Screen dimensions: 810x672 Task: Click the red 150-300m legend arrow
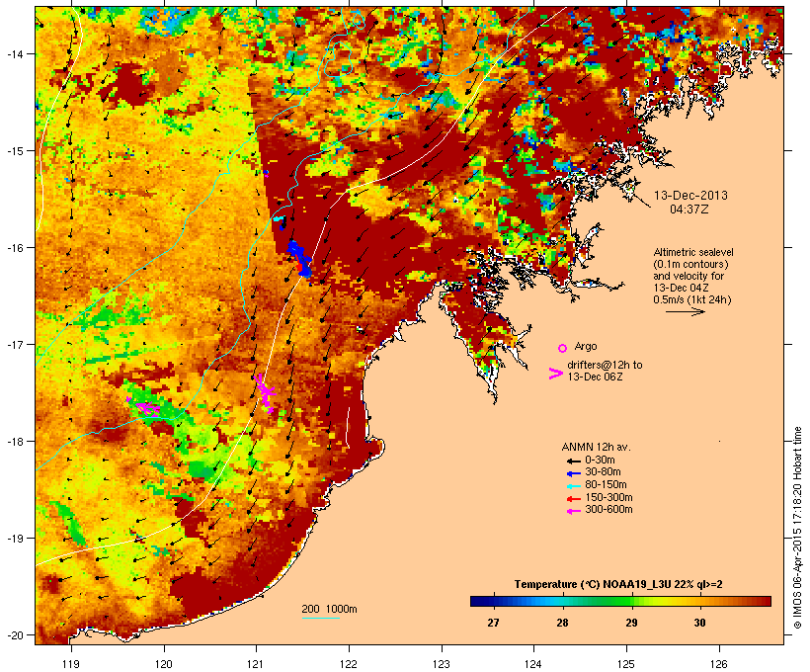point(574,498)
